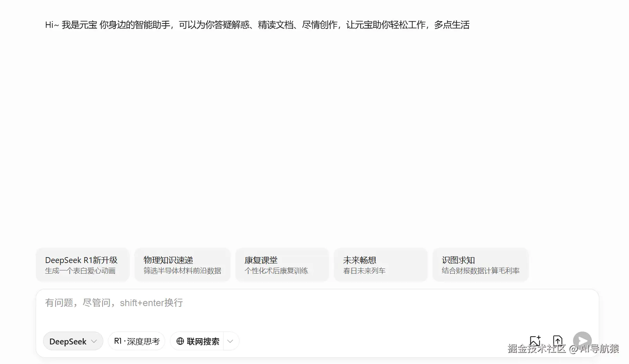Image resolution: width=629 pixels, height=364 pixels.
Task: Select the 识图求知 suggestion card
Action: 481,265
